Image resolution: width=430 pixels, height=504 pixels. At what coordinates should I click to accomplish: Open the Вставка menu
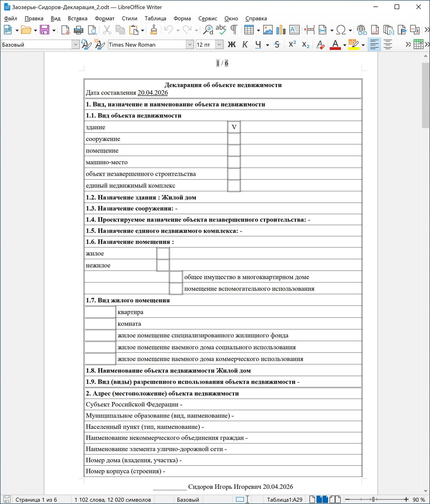[78, 18]
